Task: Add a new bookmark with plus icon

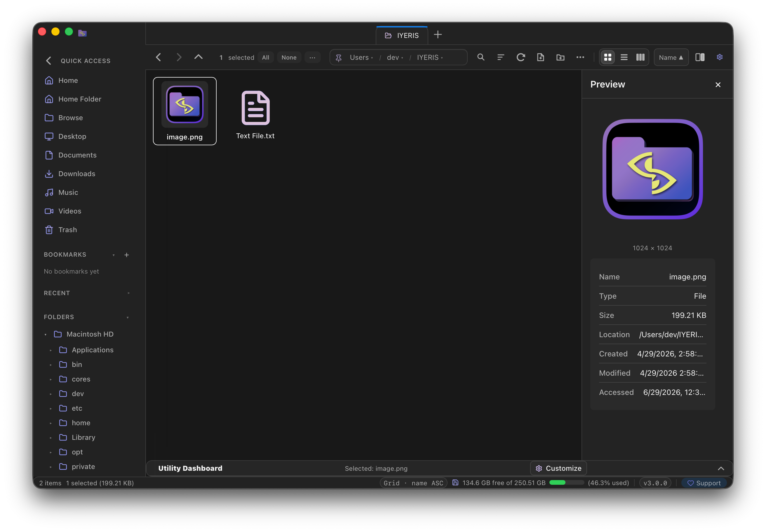Action: pyautogui.click(x=127, y=255)
